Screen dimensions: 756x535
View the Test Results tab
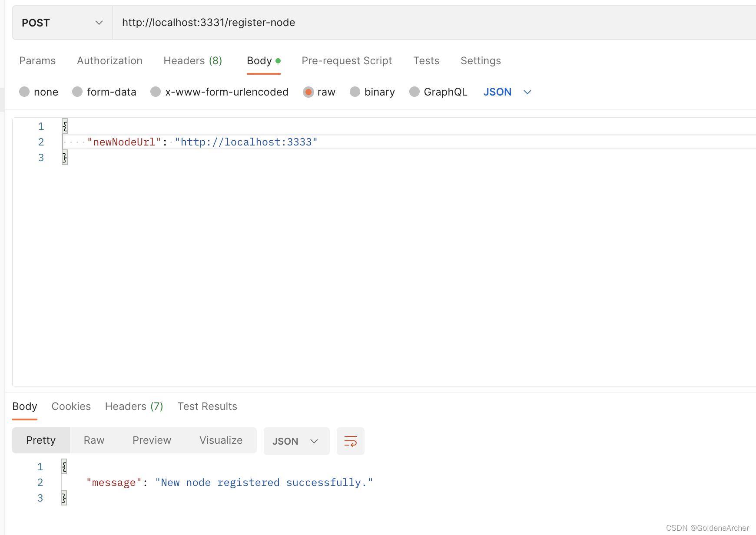(x=207, y=406)
